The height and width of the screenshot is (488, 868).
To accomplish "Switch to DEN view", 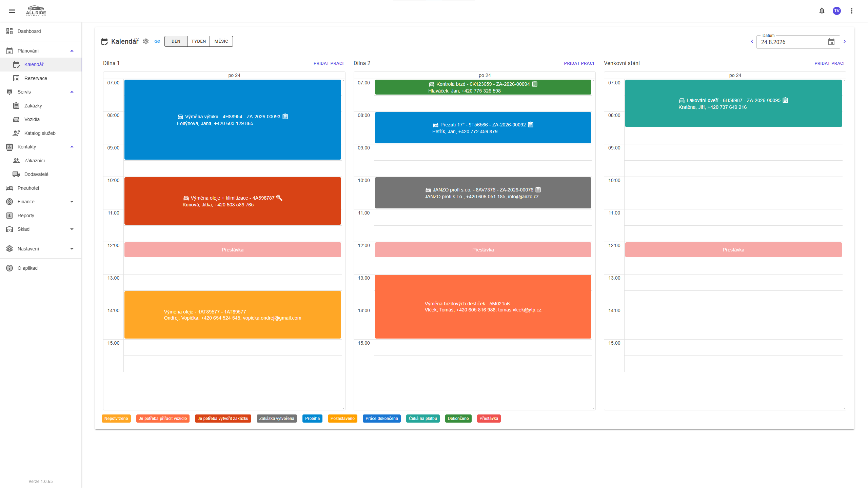I will point(176,41).
